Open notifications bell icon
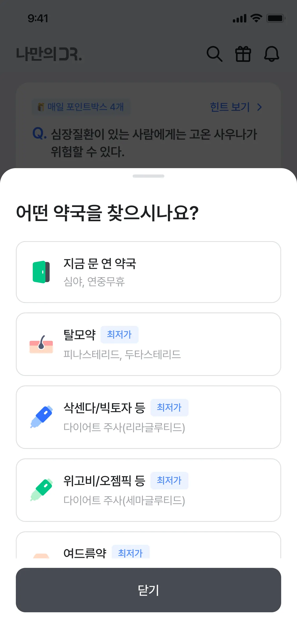This screenshot has width=297, height=644. (x=271, y=54)
